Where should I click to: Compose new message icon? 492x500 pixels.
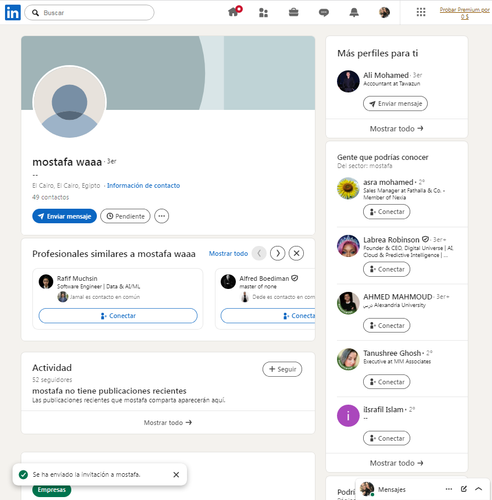[464, 489]
